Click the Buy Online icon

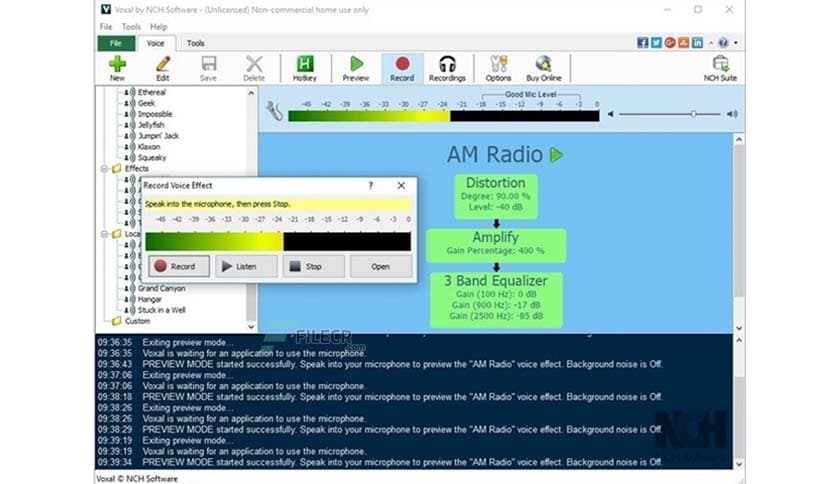pos(544,68)
